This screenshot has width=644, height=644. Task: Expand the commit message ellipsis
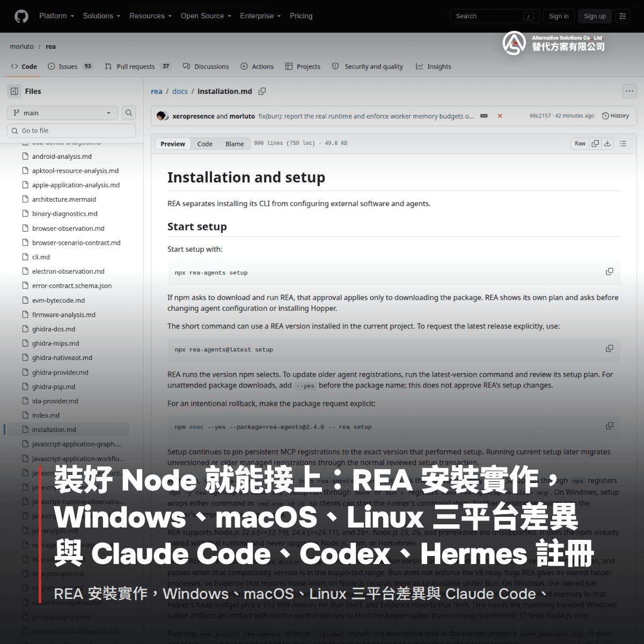coord(484,116)
